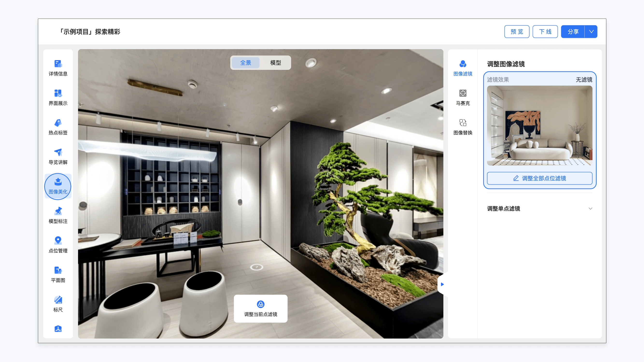Click the floor navigation circle hotspot

point(256,267)
